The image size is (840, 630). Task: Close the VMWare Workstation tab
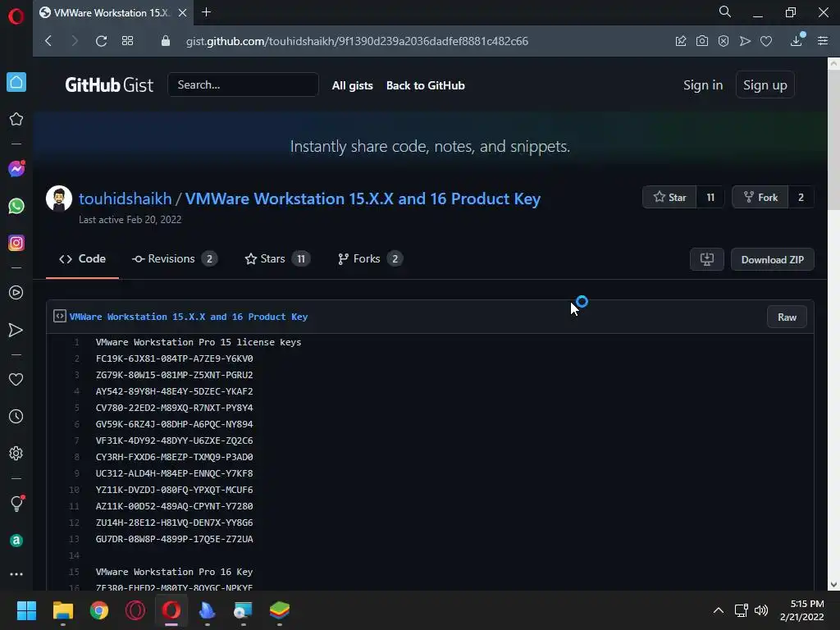coord(182,13)
